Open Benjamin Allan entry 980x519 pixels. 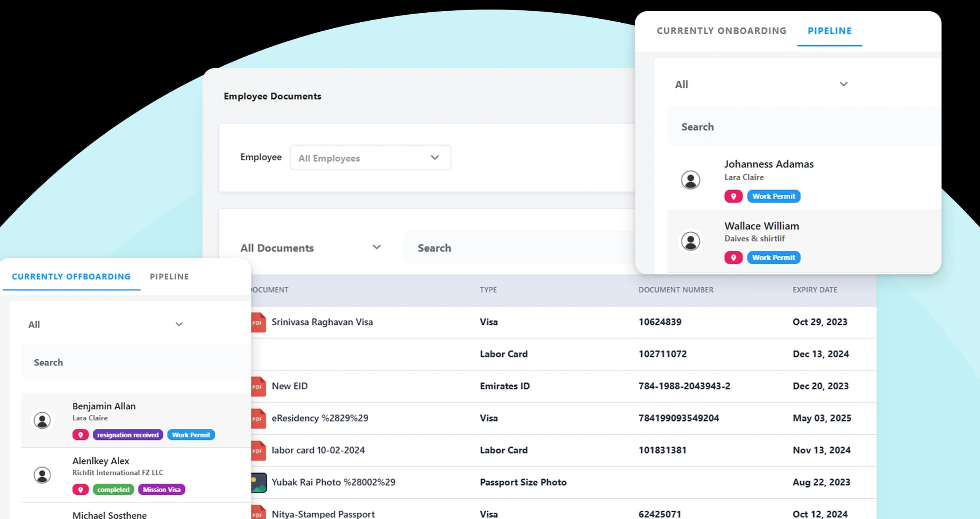pos(136,420)
